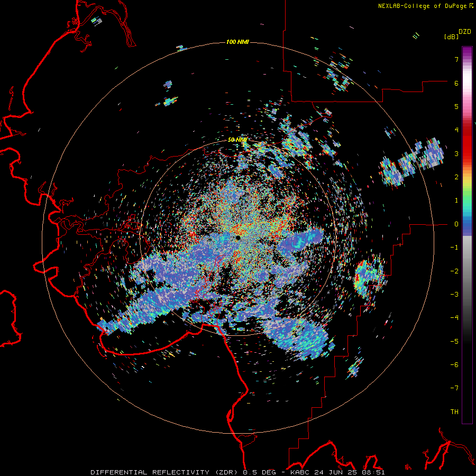Click the -1 tick label on the color scale

point(454,248)
